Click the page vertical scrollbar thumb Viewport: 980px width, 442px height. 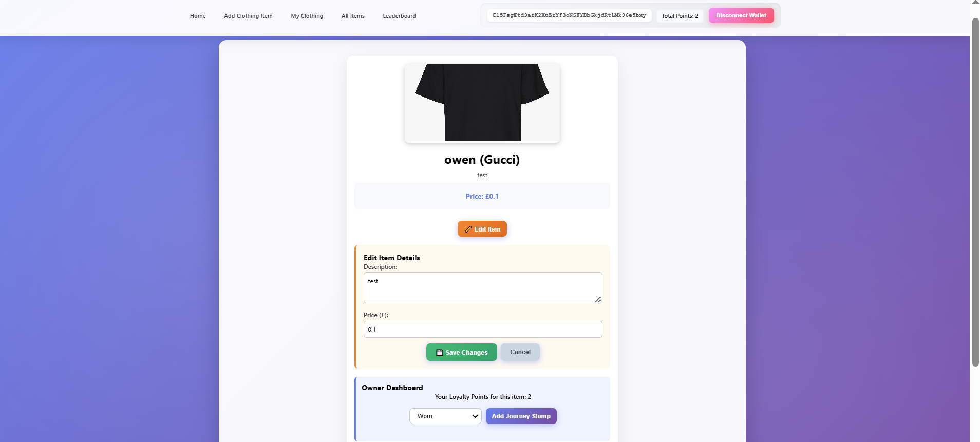(975, 193)
